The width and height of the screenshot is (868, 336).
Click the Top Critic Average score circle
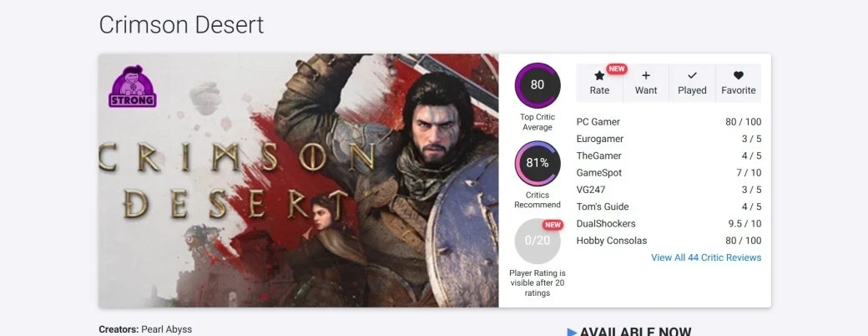pos(537,84)
